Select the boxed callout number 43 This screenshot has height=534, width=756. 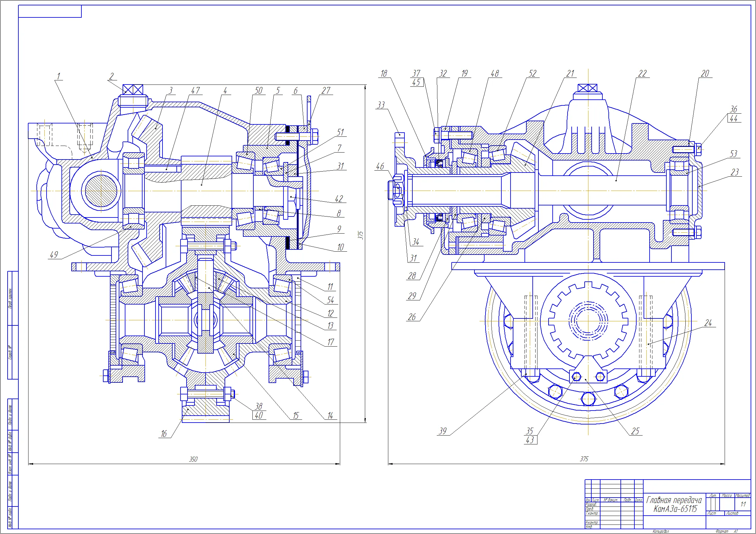[x=530, y=440]
